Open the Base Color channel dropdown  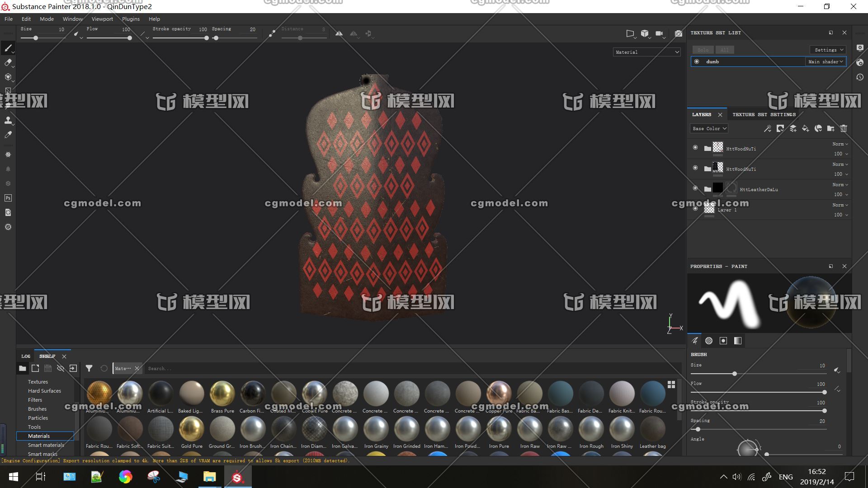click(709, 129)
